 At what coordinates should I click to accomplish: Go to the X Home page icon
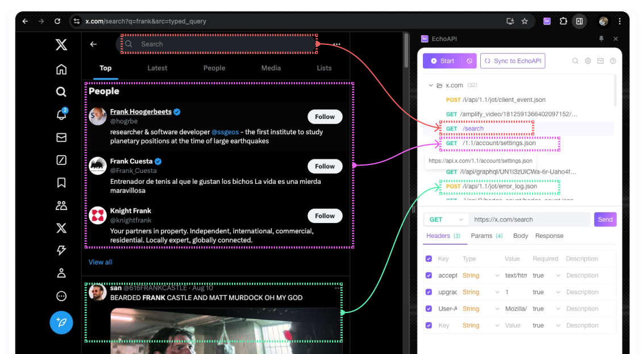[61, 69]
